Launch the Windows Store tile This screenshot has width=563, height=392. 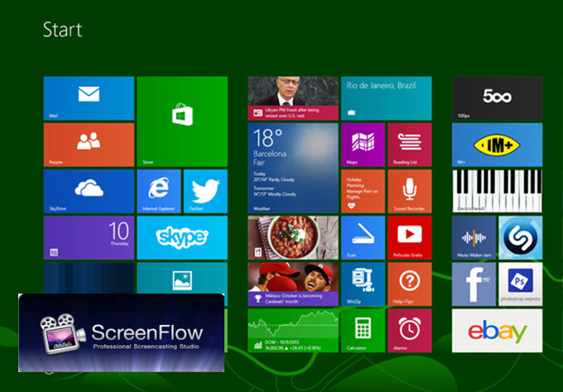point(182,122)
